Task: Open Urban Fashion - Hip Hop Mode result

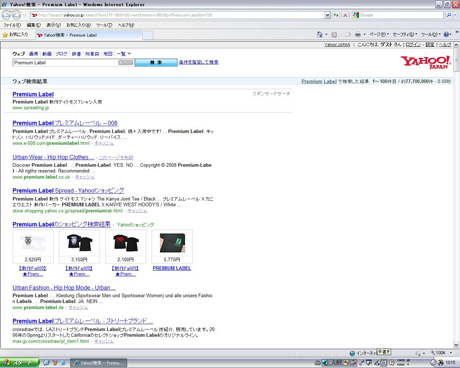Action: (64, 288)
